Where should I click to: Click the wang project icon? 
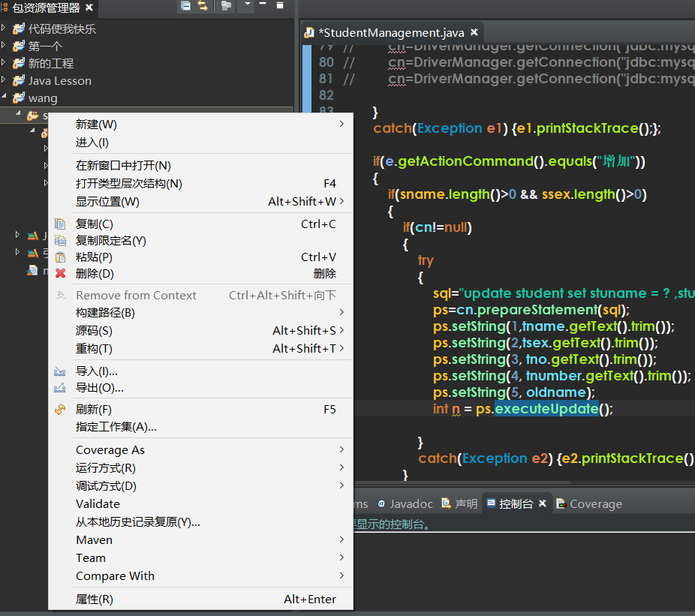tap(19, 98)
